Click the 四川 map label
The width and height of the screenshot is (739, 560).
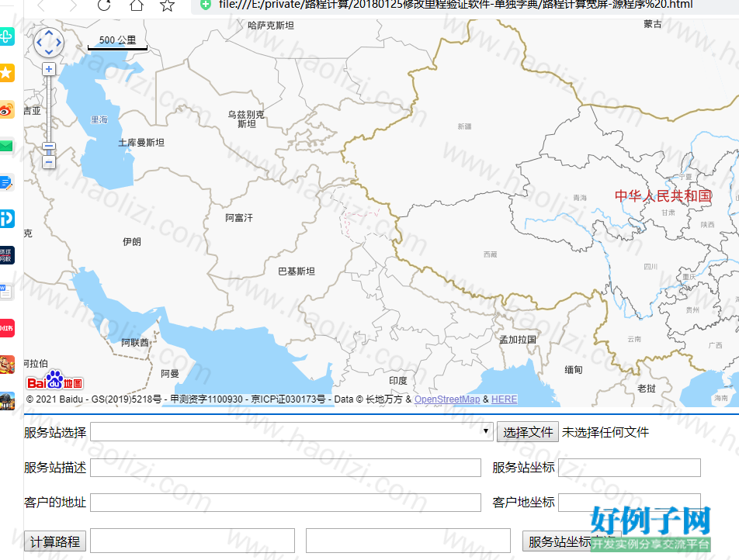651,267
